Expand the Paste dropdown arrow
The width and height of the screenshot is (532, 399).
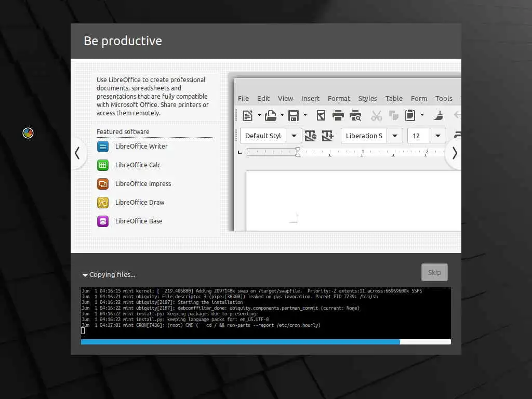click(x=422, y=115)
